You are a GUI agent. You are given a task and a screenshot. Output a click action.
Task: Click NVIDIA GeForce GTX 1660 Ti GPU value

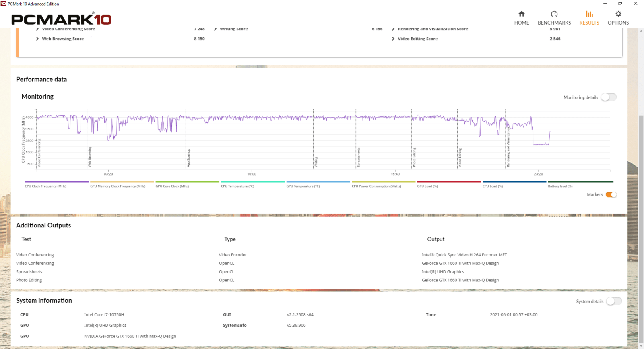click(130, 336)
